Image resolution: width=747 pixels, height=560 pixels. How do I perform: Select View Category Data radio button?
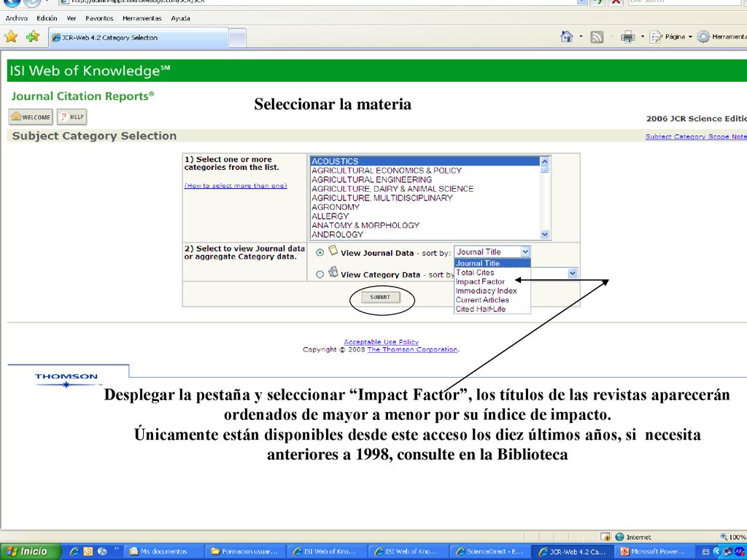pyautogui.click(x=320, y=274)
